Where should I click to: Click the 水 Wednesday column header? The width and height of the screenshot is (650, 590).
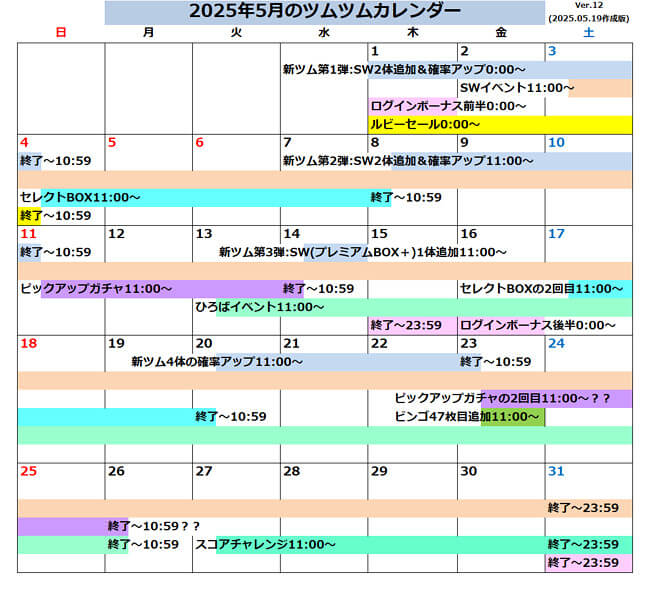point(324,33)
